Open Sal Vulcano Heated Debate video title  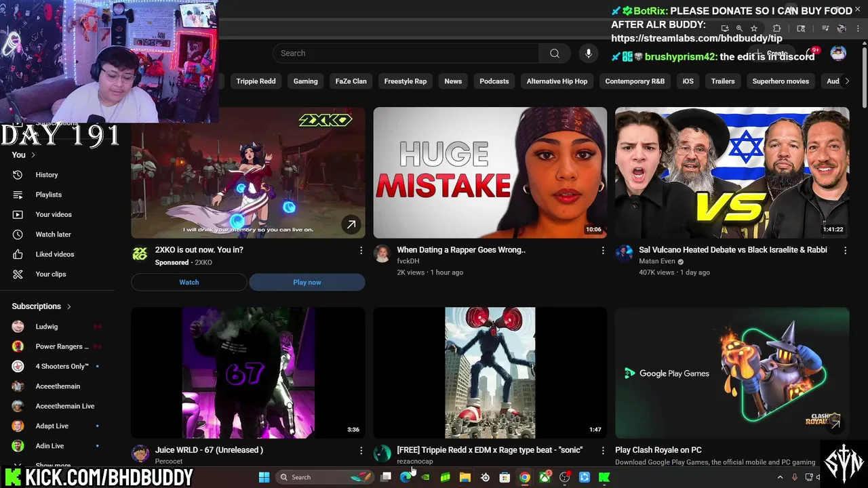(733, 250)
